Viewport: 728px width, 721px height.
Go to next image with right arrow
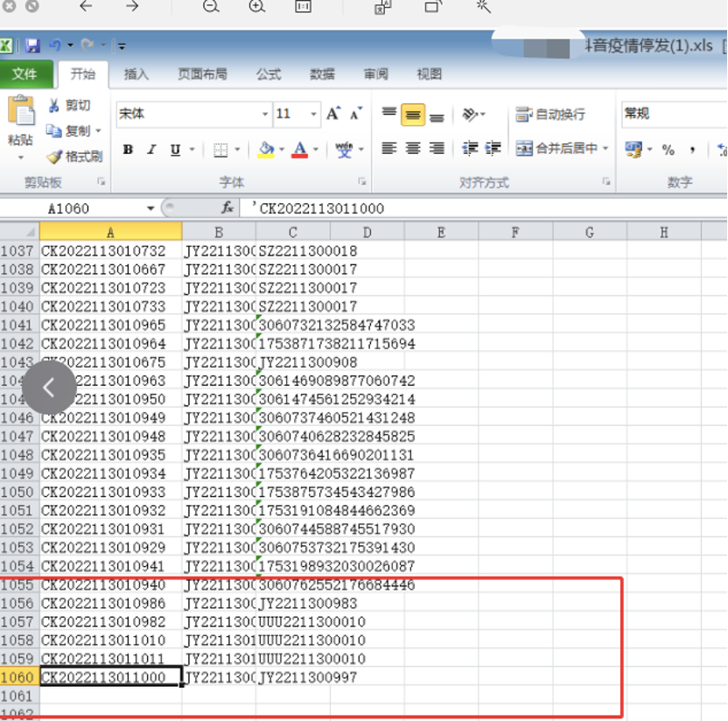coord(132,6)
